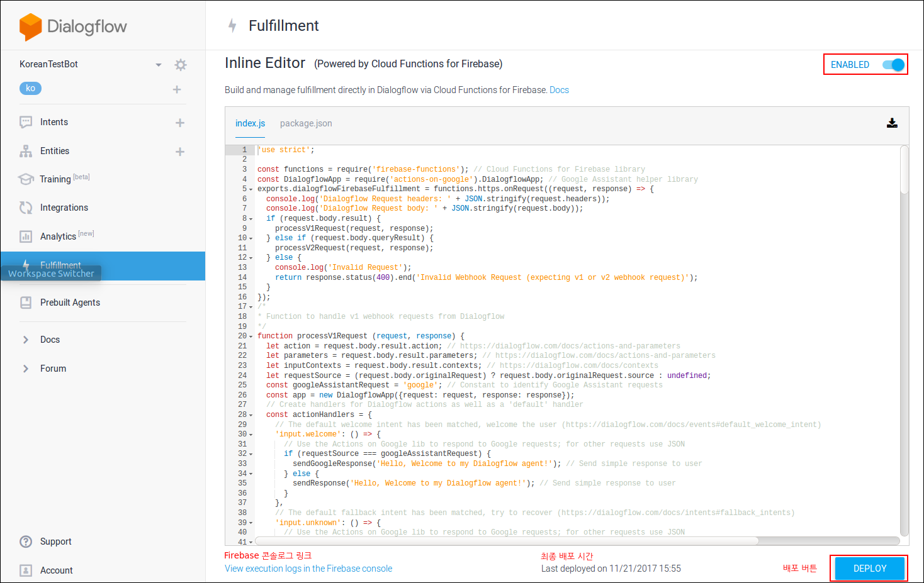The width and height of the screenshot is (924, 583).
Task: Click the vertical scrollbar of code editor
Action: pos(904,170)
